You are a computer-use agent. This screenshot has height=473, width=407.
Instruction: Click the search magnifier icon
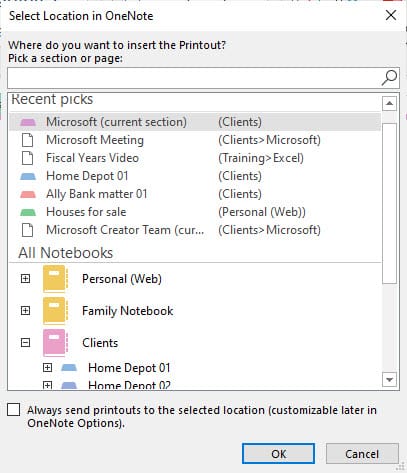[x=389, y=78]
